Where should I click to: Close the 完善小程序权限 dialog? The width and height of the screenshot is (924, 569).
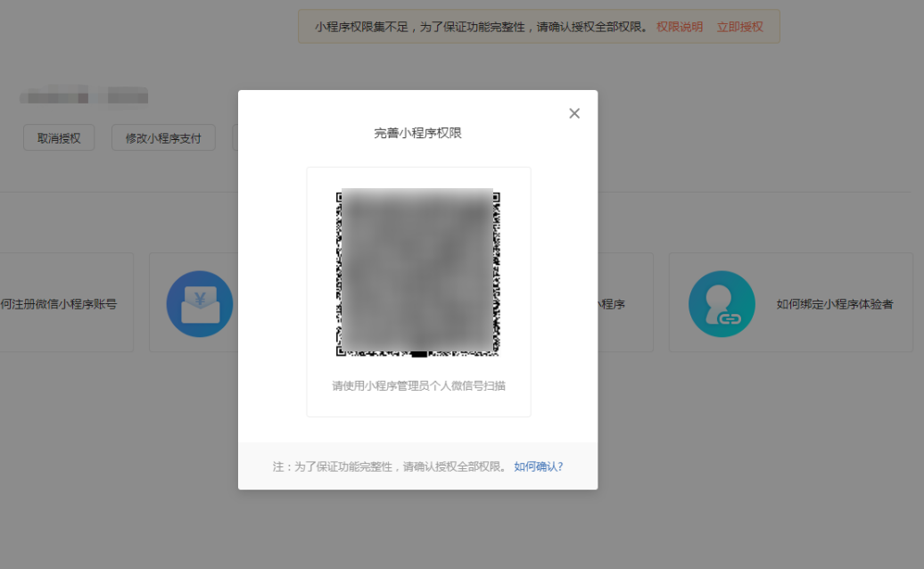pyautogui.click(x=574, y=113)
